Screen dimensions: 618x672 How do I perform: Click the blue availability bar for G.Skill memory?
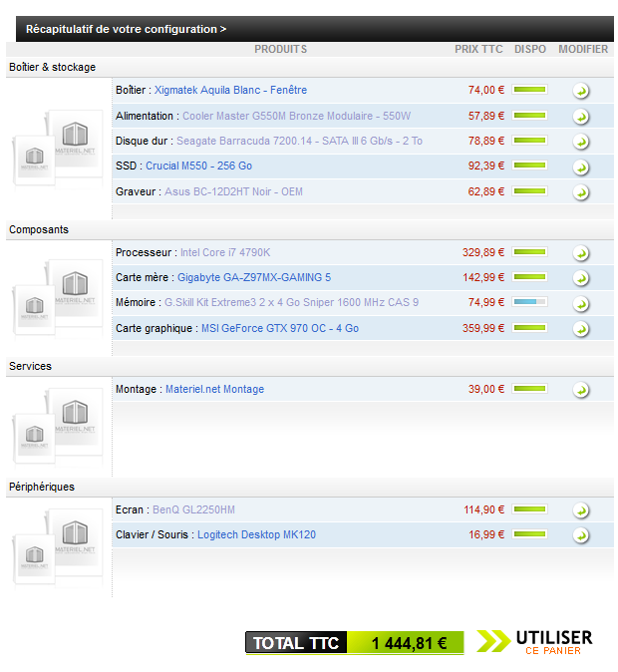pos(529,302)
